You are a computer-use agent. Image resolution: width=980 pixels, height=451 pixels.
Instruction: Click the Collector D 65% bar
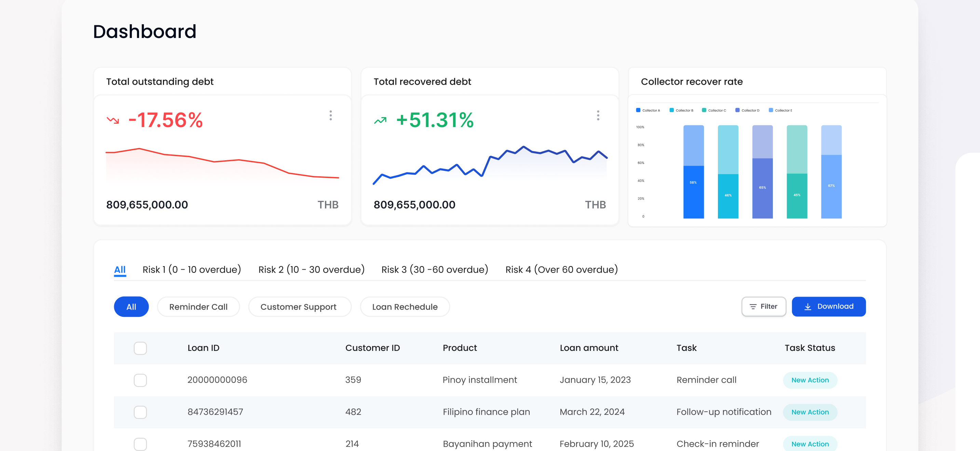[x=762, y=188]
